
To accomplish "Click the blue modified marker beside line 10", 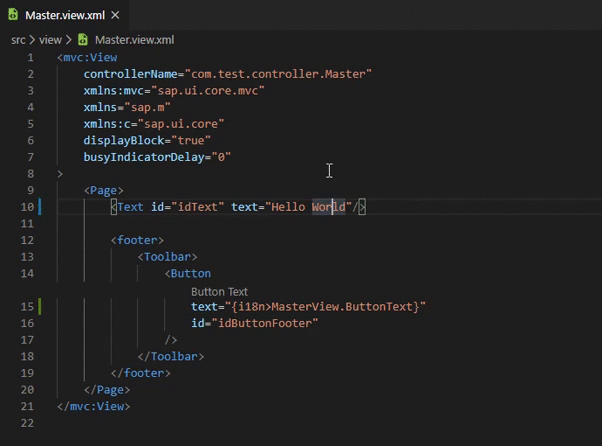I will pos(40,207).
